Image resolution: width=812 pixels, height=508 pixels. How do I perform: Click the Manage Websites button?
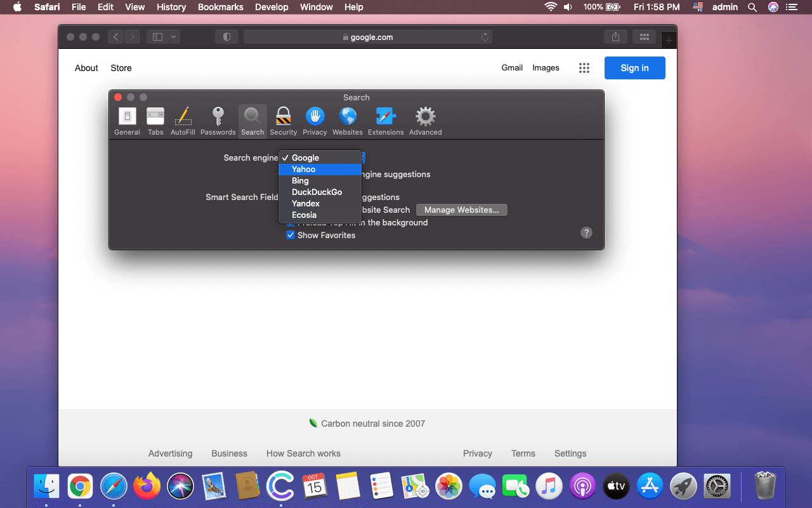point(461,210)
